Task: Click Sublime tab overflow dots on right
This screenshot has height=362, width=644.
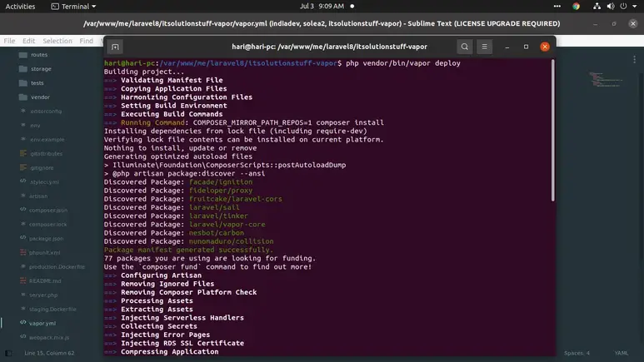Action: [x=635, y=60]
